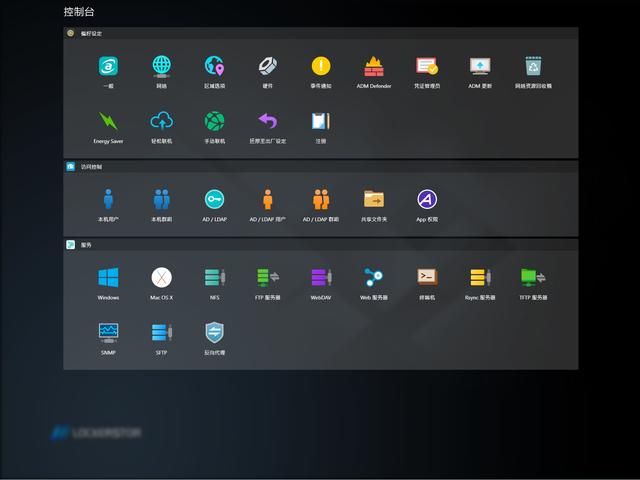Image resolution: width=640 pixels, height=480 pixels.
Task: Open 共享文件夹 shared folders
Action: 374,199
